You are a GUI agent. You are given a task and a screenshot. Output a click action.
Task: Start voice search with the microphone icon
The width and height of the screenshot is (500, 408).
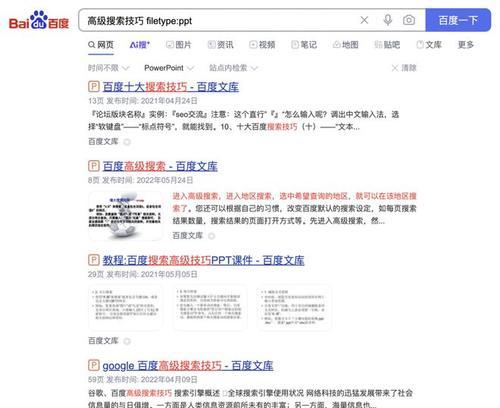coord(387,20)
